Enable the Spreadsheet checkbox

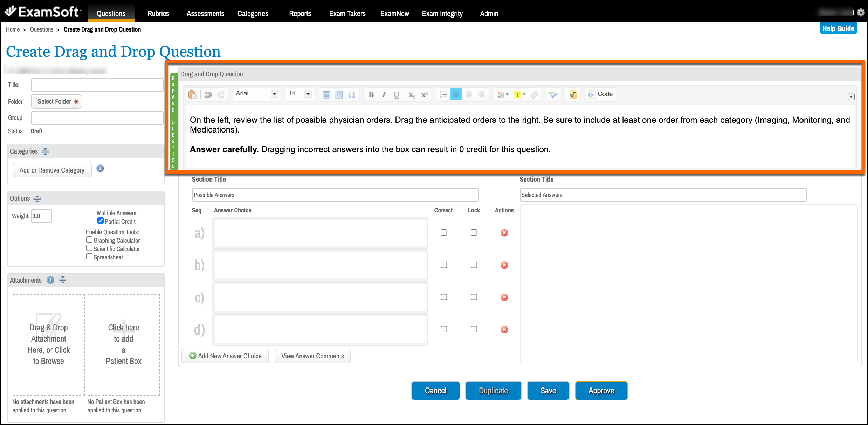(89, 257)
